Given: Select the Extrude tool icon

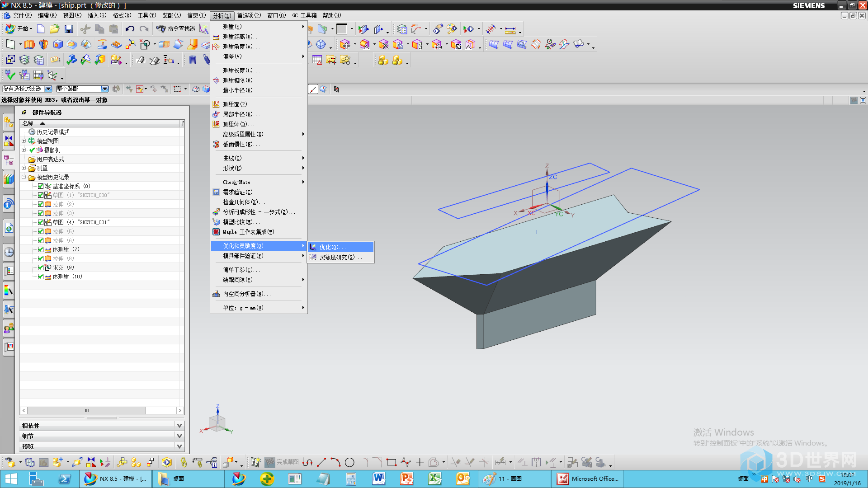Looking at the screenshot, I should point(29,45).
